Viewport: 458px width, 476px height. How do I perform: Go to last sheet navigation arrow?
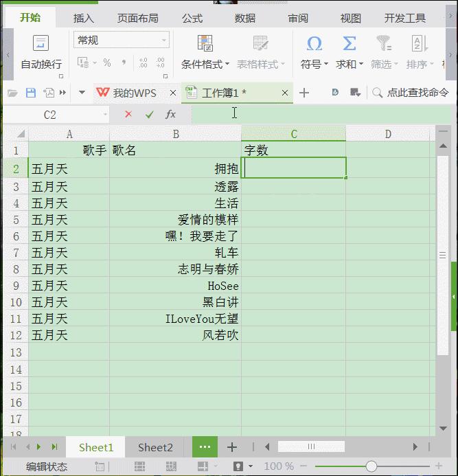click(x=55, y=447)
